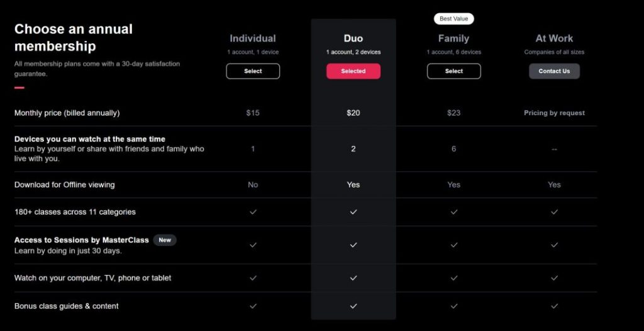This screenshot has height=331, width=644.
Task: Click Duo checkmark for Bonus class guides row
Action: coord(353,306)
